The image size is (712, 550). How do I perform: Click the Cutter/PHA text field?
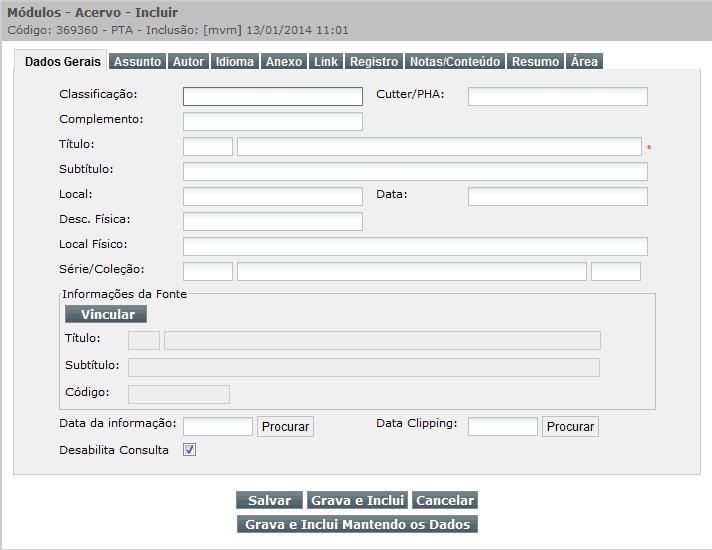(558, 96)
